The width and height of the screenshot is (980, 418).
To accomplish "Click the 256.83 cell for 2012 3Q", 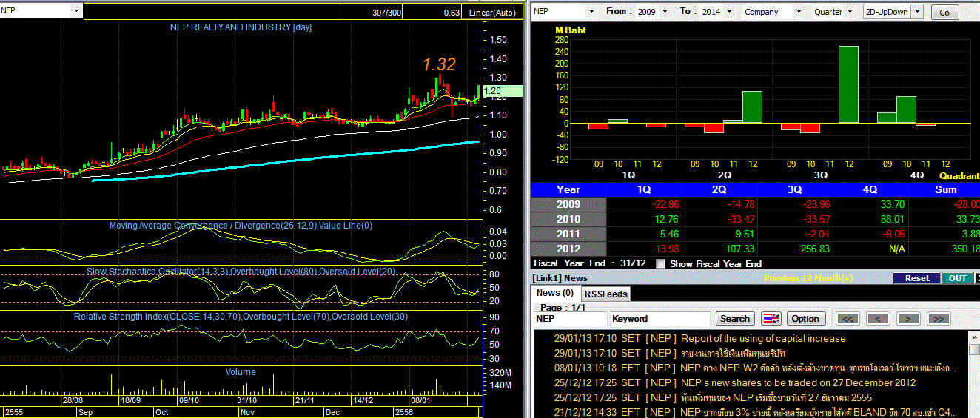I will pos(795,249).
